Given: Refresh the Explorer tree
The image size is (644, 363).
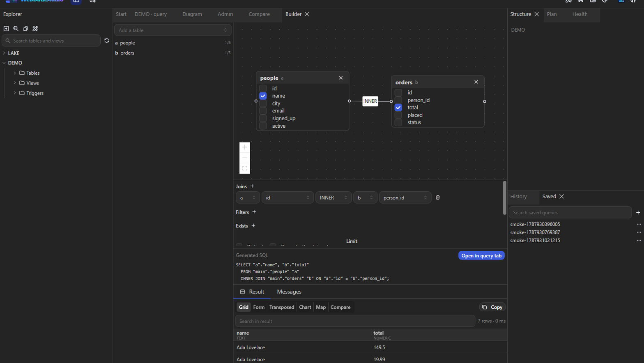Looking at the screenshot, I should click(107, 41).
